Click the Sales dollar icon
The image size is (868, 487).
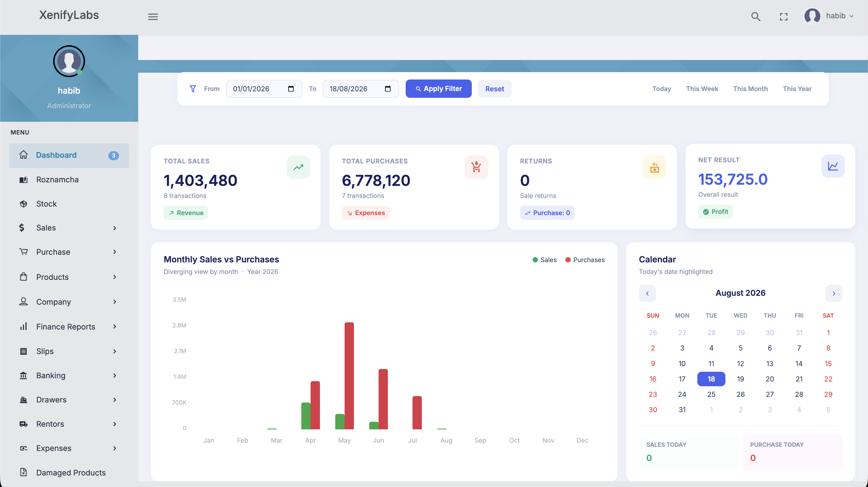tap(22, 228)
